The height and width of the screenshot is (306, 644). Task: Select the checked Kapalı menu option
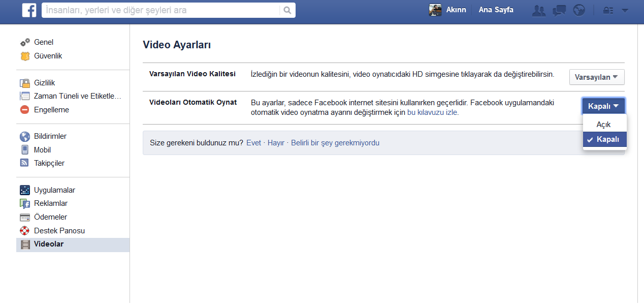(605, 139)
